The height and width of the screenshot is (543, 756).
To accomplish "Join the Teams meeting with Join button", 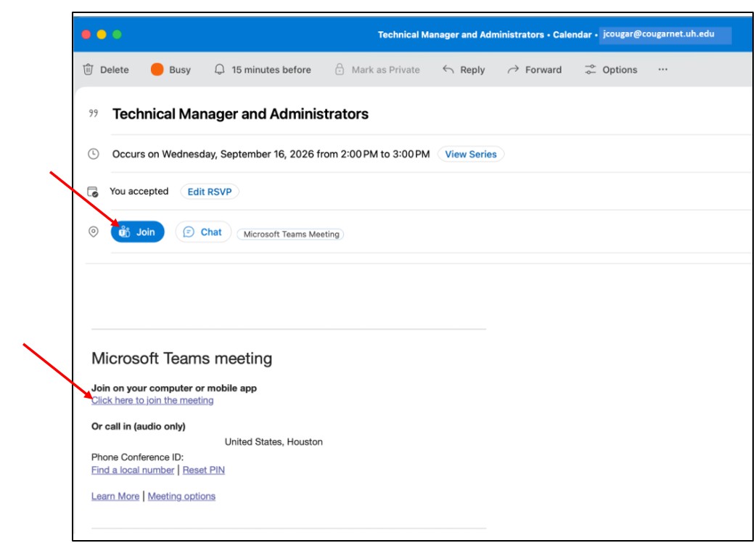I will (x=137, y=232).
